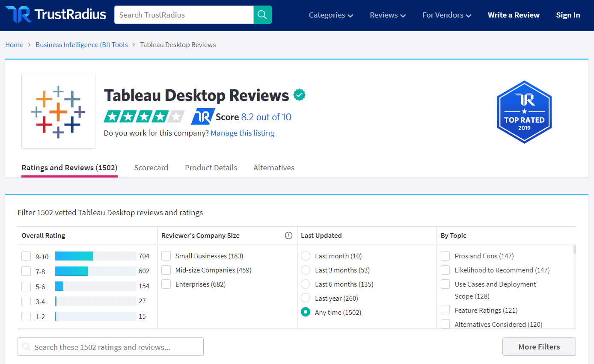594x364 pixels.
Task: Select the Last 6 months radio button
Action: point(306,284)
